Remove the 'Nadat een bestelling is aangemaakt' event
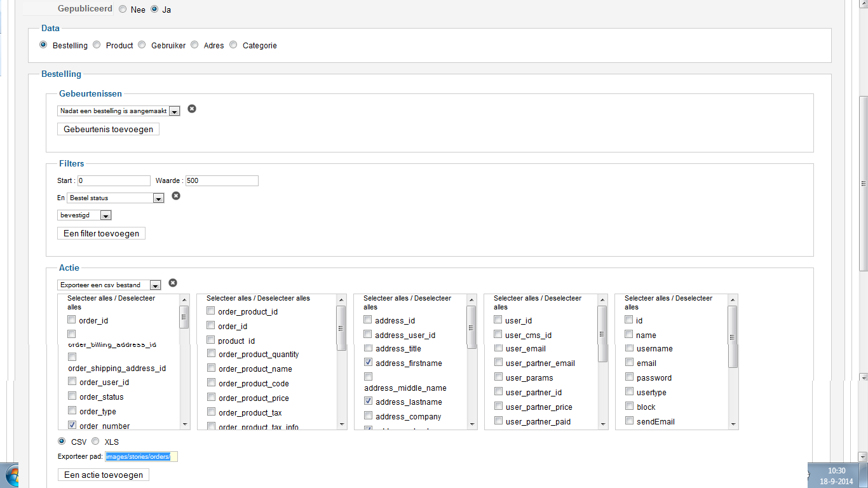This screenshot has height=488, width=868. (192, 109)
